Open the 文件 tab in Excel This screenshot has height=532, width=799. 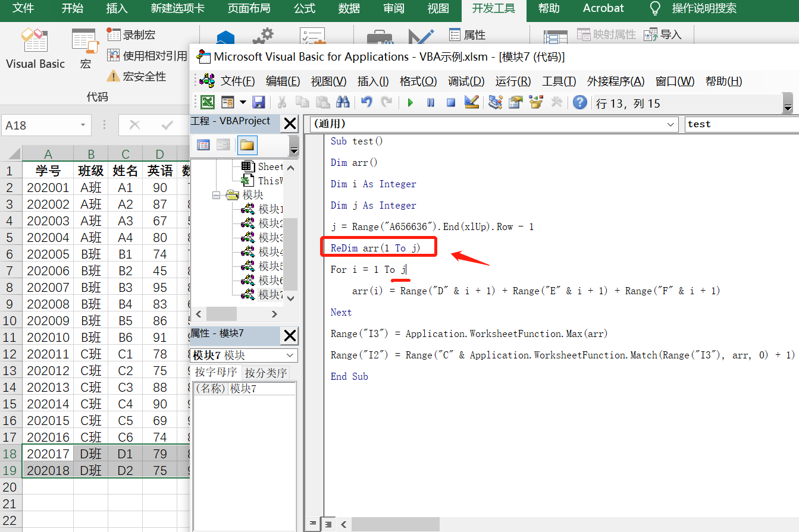[23, 8]
